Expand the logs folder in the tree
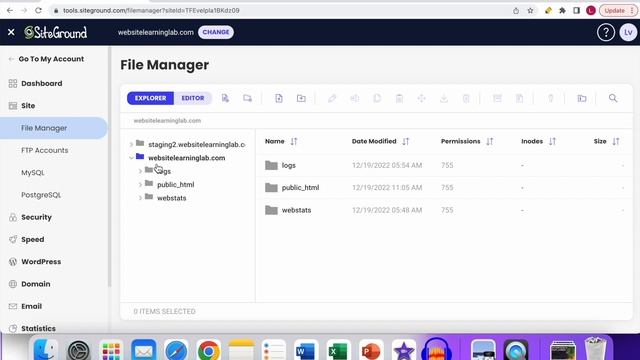This screenshot has width=640, height=360. coord(140,171)
